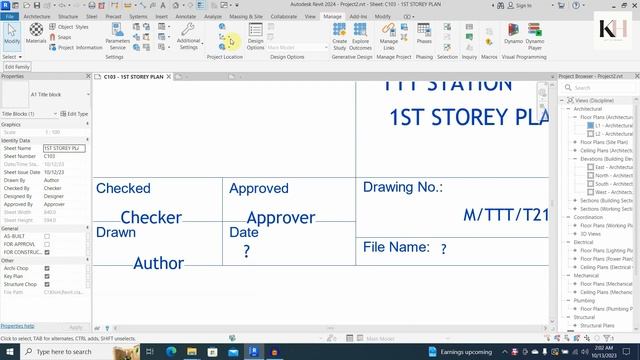
Task: Open Project Information dialog
Action: coord(76,47)
